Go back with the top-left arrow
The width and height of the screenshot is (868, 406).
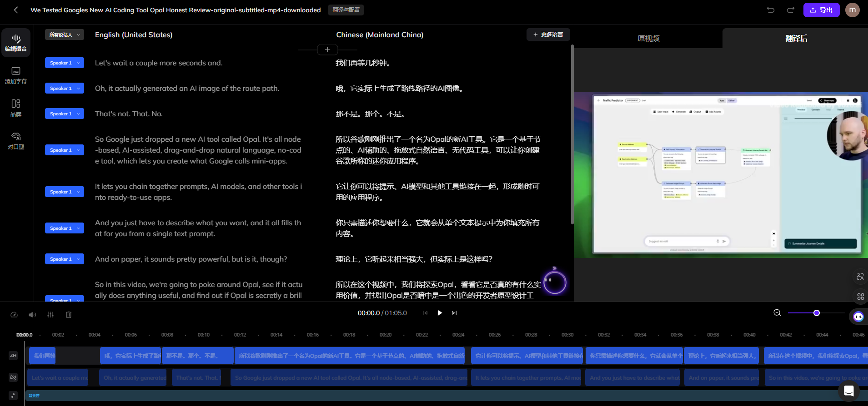16,10
